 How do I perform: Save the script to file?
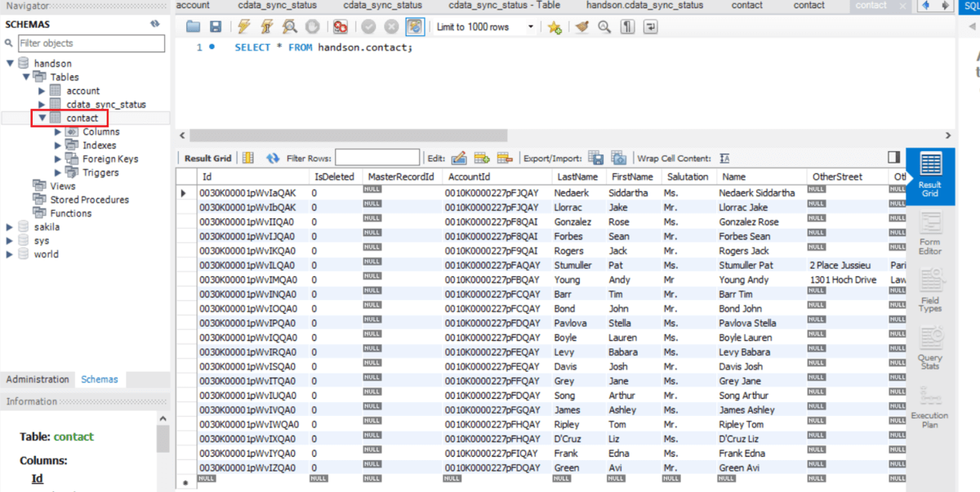coord(216,27)
